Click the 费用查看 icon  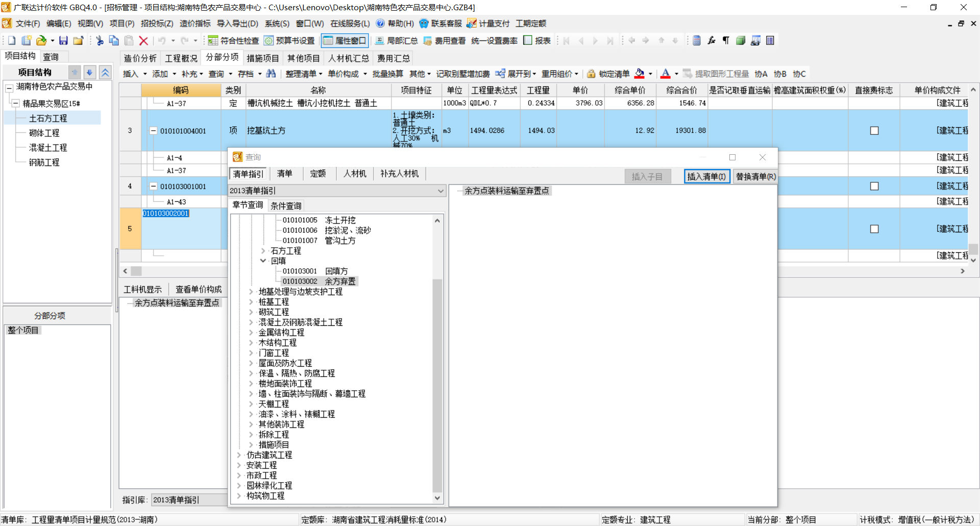pos(428,41)
